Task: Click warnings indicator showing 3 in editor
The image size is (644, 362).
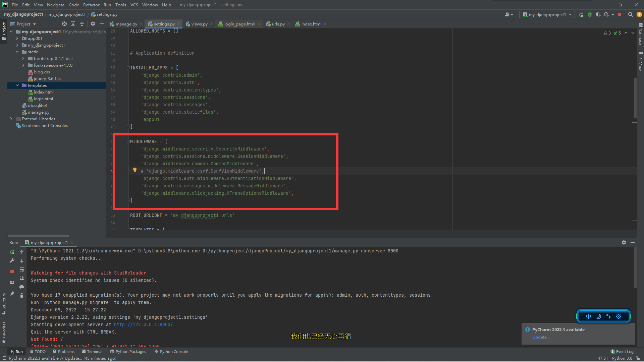Action: tap(607, 33)
